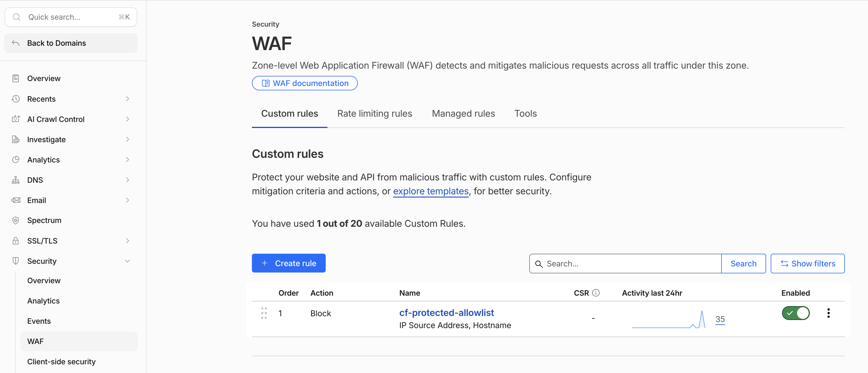This screenshot has height=373, width=868.
Task: Expand the Analytics sidebar chevron
Action: tap(127, 159)
